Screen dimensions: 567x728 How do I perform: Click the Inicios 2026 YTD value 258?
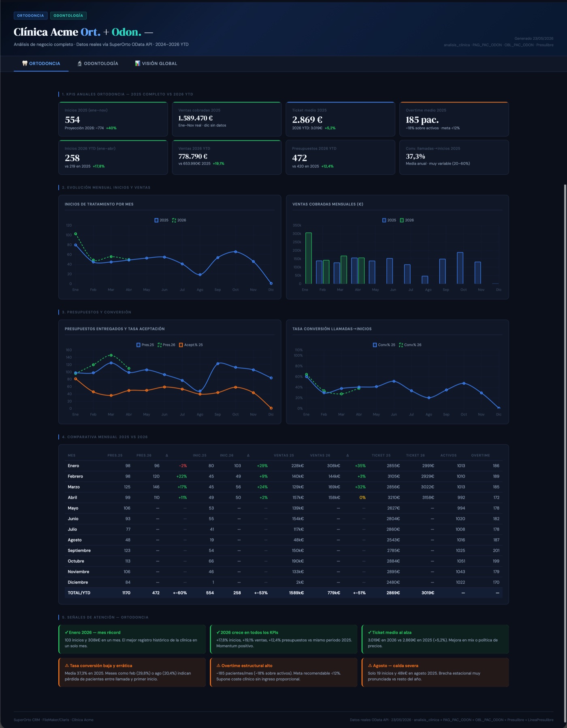pos(72,158)
